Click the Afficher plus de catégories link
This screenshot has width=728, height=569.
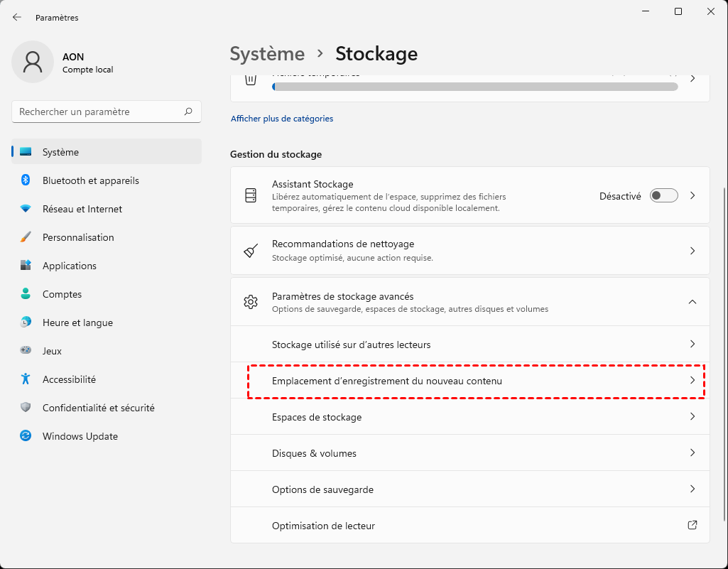click(282, 119)
